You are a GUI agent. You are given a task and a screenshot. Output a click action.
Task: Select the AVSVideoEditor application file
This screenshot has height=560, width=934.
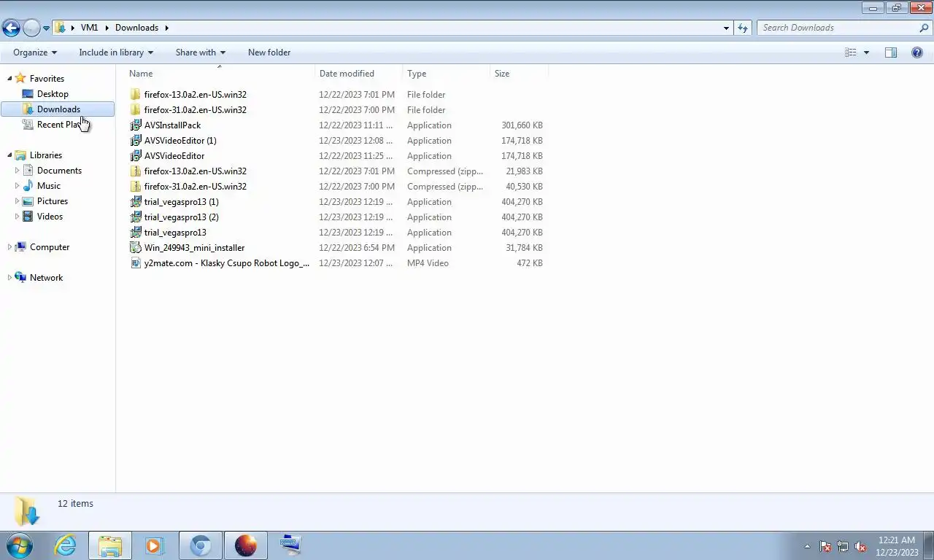point(174,156)
